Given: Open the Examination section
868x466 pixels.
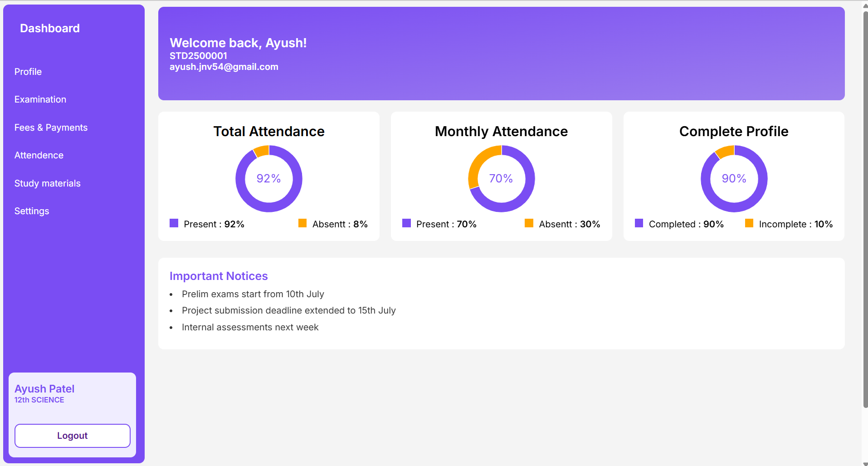Looking at the screenshot, I should [x=40, y=99].
